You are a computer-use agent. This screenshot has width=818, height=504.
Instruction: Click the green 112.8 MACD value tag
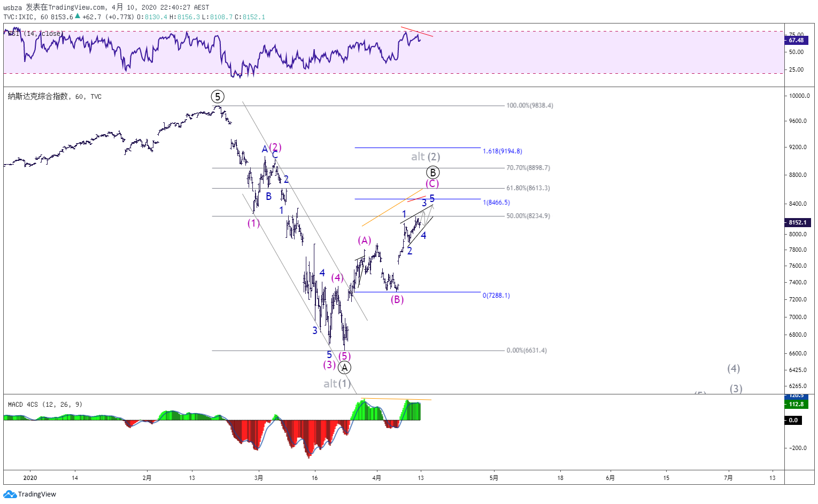796,404
